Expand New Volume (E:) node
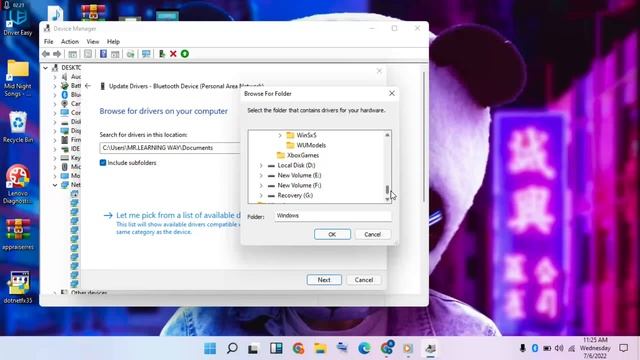Viewport: 640px width, 360px height. coord(261,176)
